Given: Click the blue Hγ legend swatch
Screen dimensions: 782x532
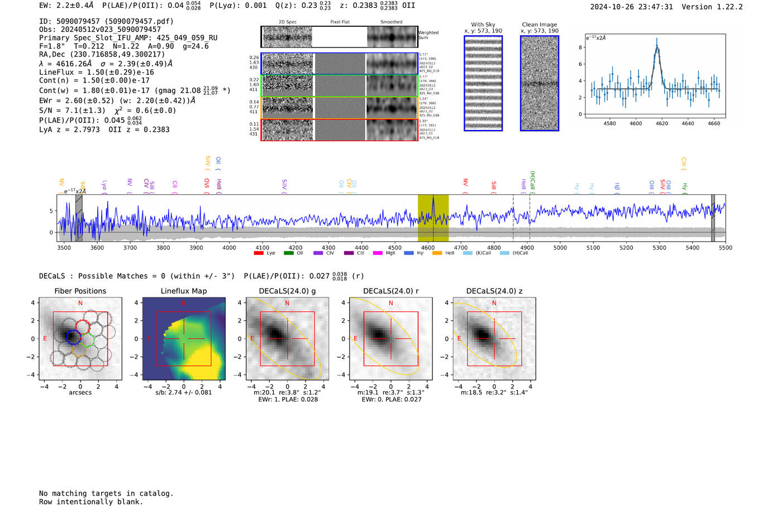Looking at the screenshot, I should tap(409, 253).
